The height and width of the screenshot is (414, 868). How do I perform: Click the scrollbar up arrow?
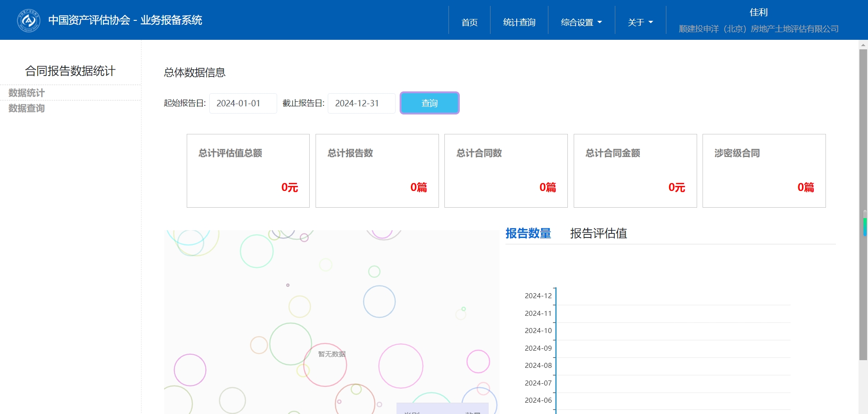(863, 45)
